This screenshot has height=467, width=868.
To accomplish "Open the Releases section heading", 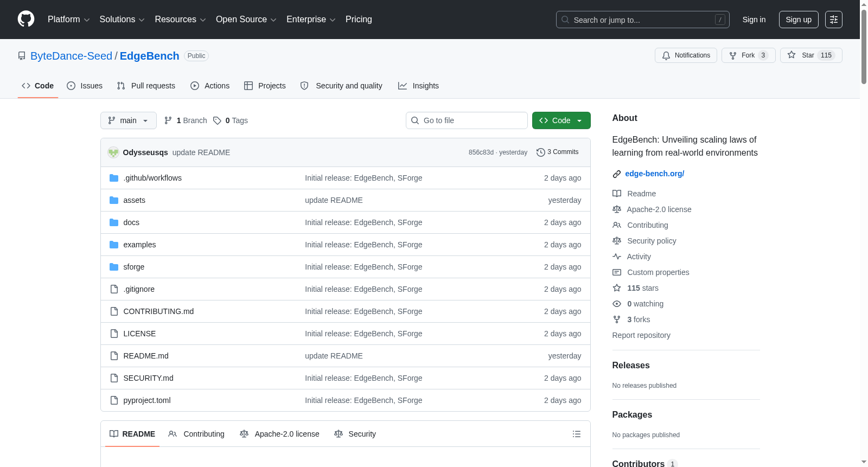I will pos(631,366).
